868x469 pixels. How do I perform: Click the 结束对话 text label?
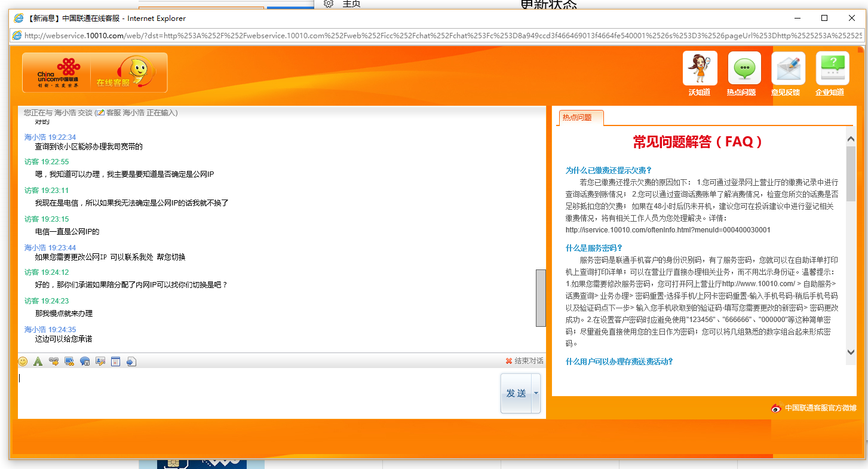[x=529, y=361]
